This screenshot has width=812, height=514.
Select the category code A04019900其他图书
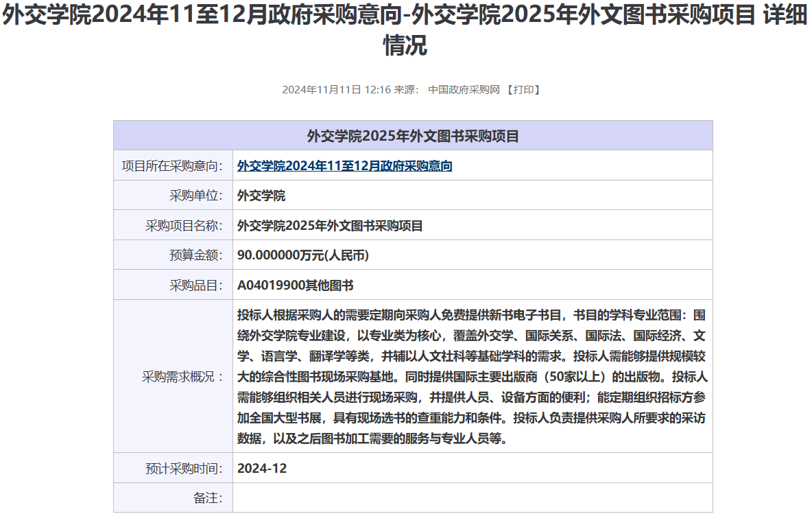[x=295, y=285]
